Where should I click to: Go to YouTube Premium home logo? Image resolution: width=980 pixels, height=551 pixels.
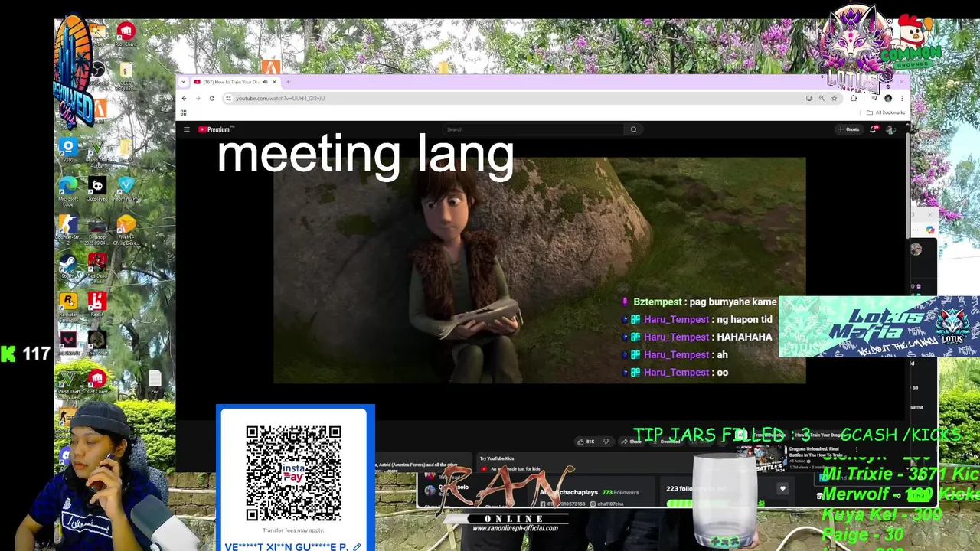coord(214,129)
